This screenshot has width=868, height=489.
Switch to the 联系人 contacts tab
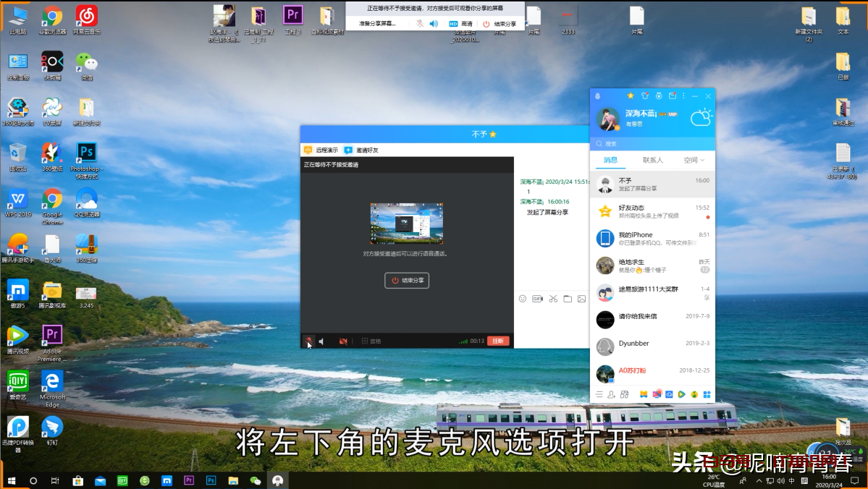point(652,160)
